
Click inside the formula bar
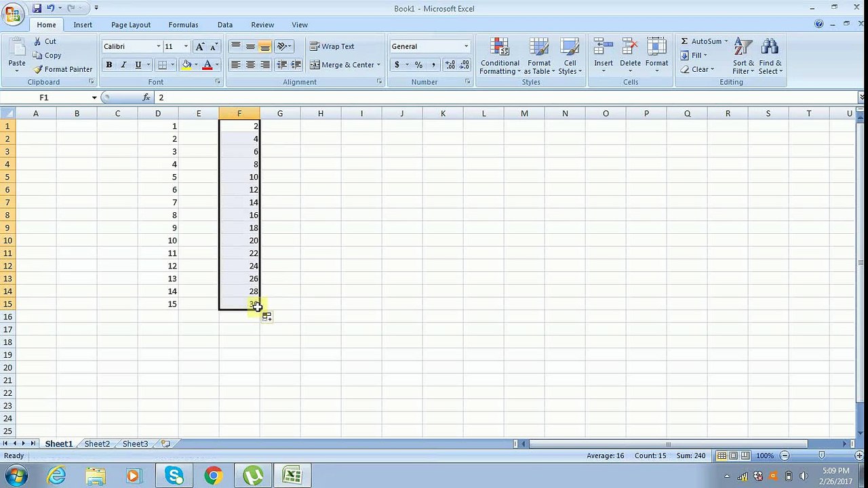[x=505, y=98]
